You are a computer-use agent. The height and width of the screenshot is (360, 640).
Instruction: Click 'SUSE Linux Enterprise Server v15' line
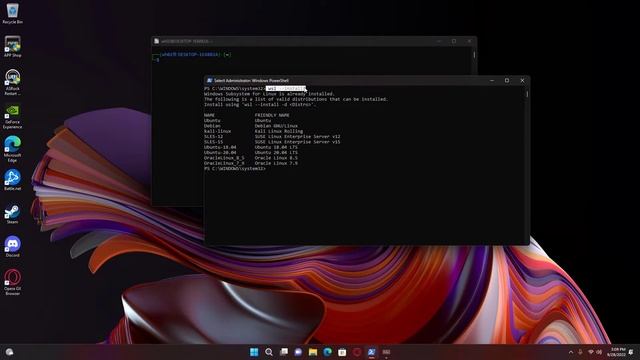point(298,142)
